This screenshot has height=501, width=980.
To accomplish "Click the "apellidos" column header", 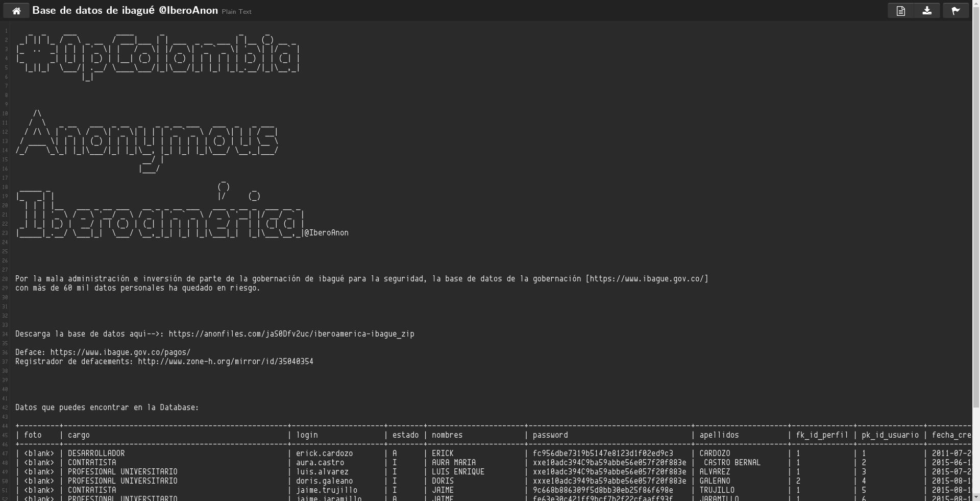I will 719,435.
